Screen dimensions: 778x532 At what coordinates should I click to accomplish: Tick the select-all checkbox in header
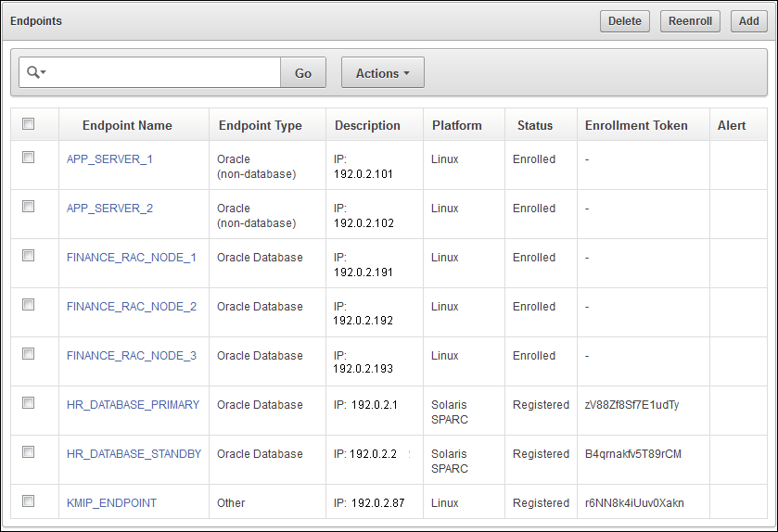click(x=28, y=124)
